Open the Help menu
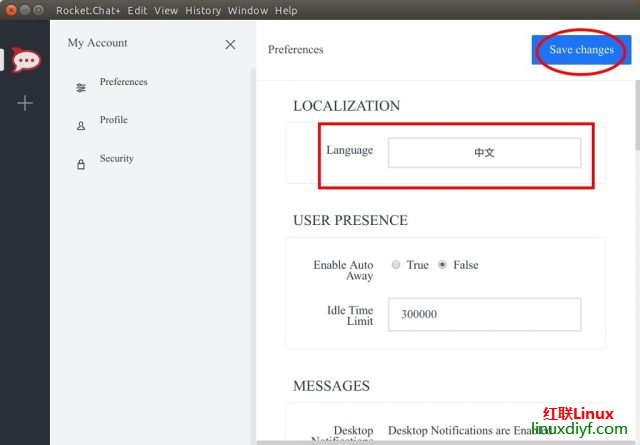 286,10
